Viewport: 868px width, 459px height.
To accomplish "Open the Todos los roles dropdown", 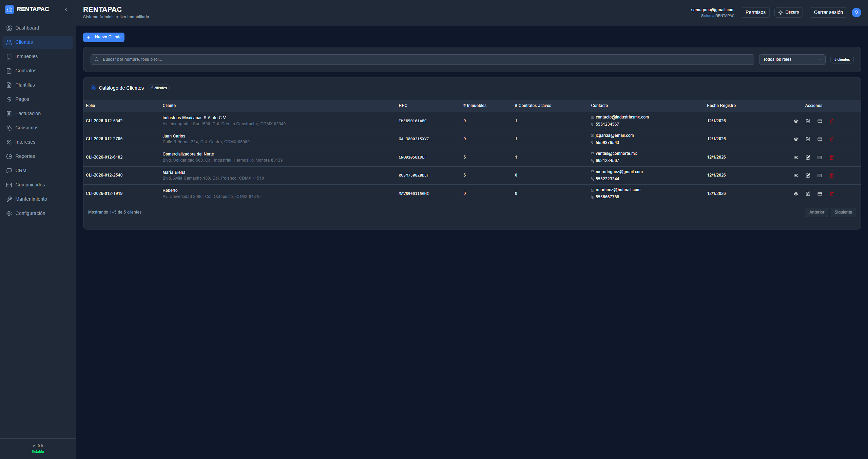I will pos(792,59).
